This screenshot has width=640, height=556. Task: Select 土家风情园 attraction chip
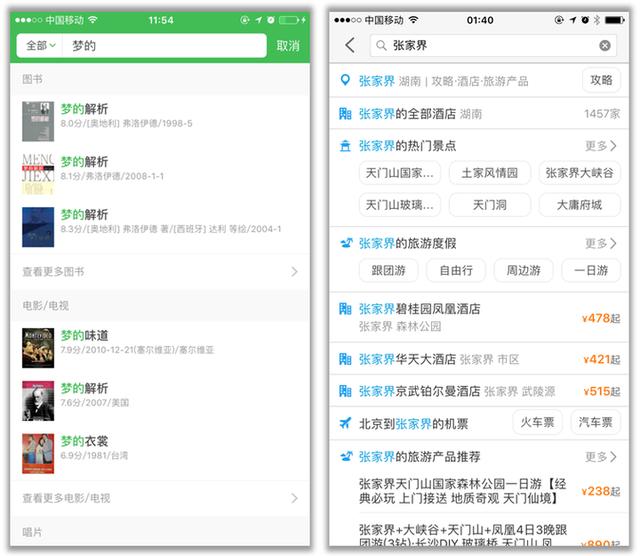click(x=490, y=173)
